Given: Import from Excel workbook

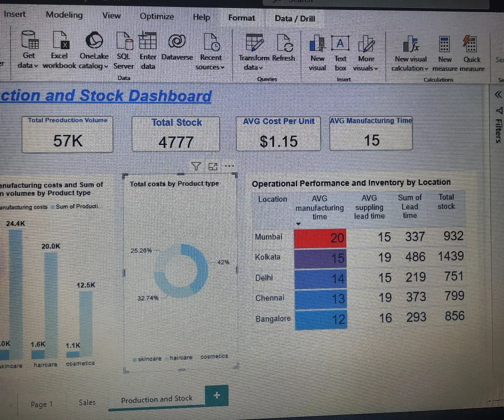Looking at the screenshot, I should click(59, 50).
